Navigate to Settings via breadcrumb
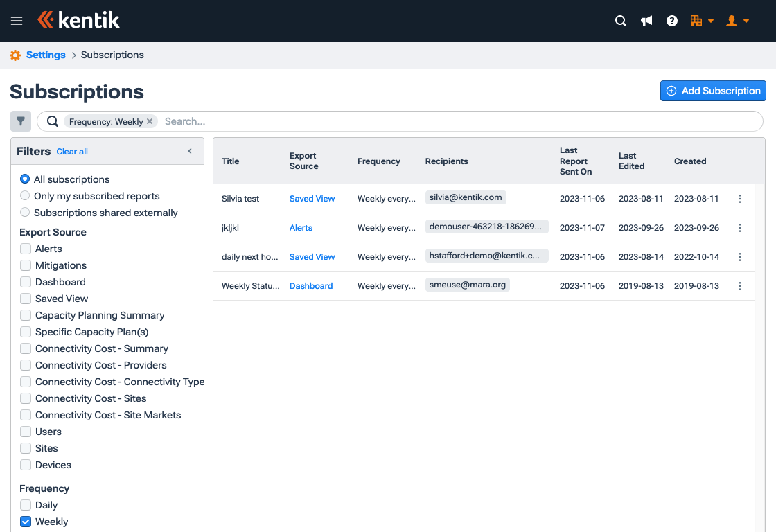The width and height of the screenshot is (776, 532). pos(46,54)
